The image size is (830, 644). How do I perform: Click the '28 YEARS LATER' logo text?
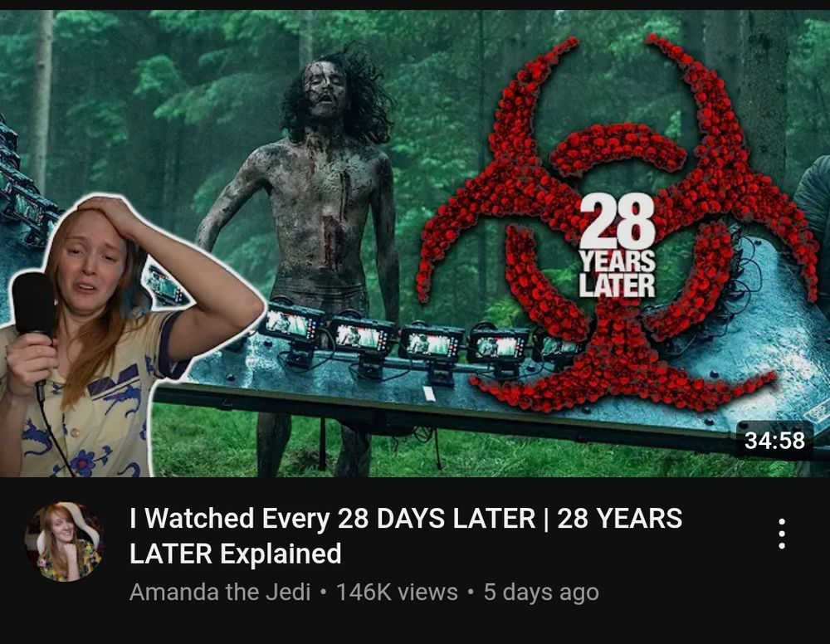click(618, 246)
